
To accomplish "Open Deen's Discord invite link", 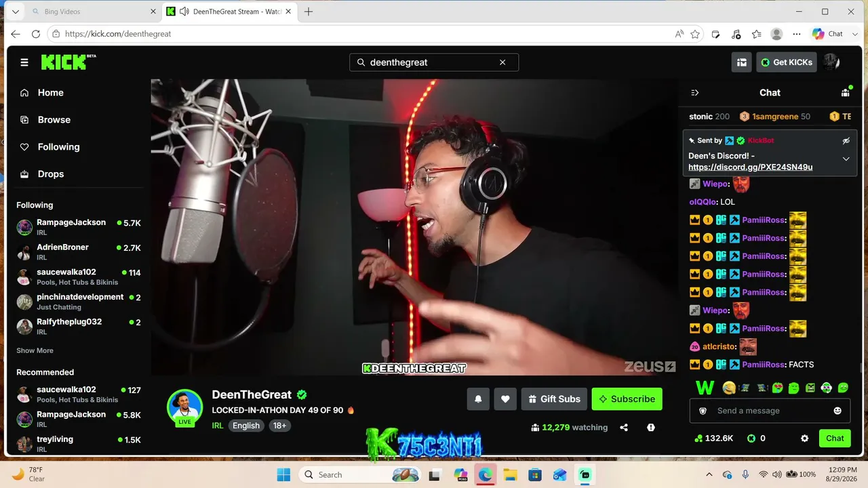I will (750, 167).
